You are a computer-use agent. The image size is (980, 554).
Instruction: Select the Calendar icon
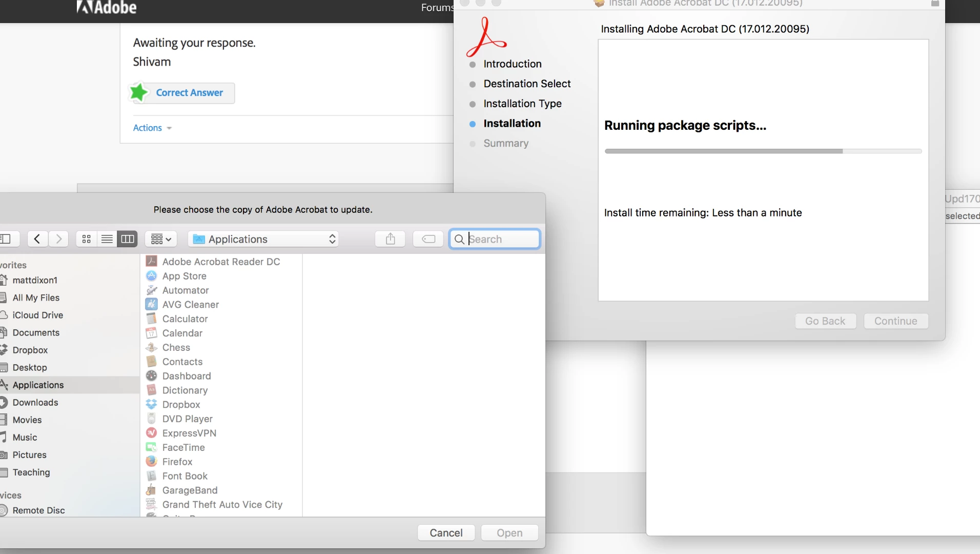click(151, 333)
